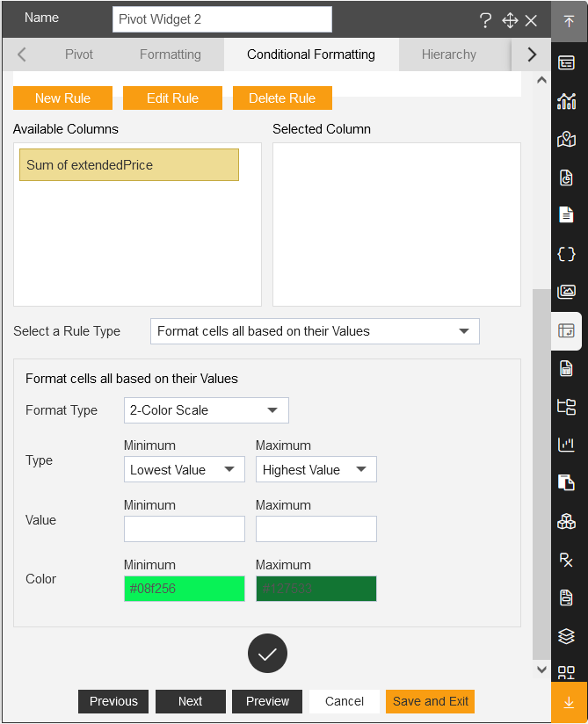The image size is (588, 724).
Task: Open the Maximum Highest Value type dropdown
Action: [316, 469]
